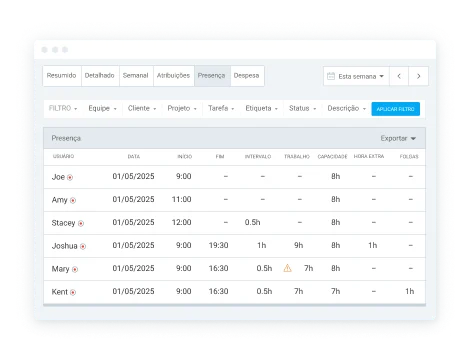Click the red status icon next to Kent
This screenshot has width=470, height=360.
[x=73, y=293]
